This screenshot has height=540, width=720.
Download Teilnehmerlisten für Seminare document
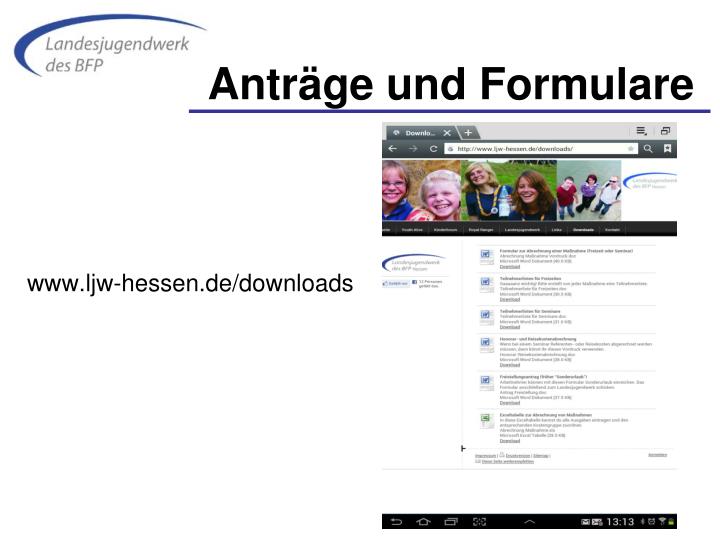510,327
